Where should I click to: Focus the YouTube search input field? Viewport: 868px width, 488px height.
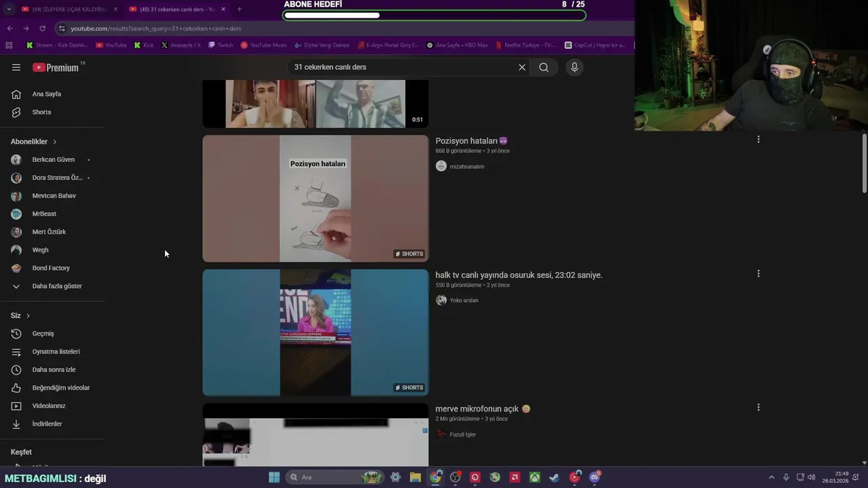pos(403,67)
